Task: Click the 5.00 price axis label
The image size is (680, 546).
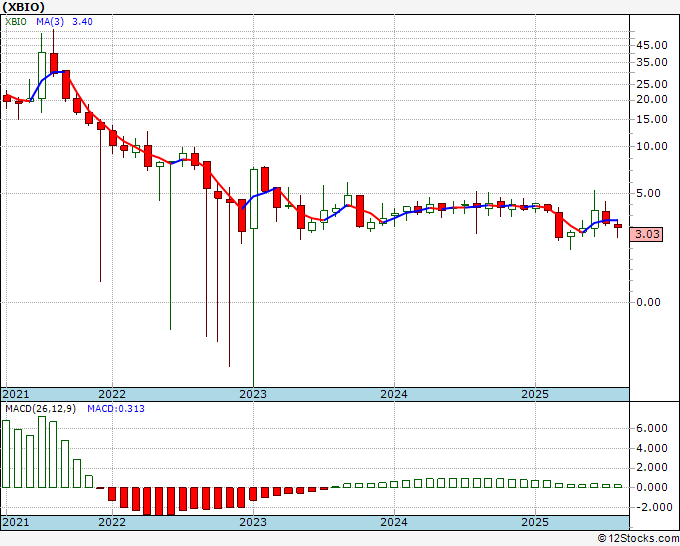Action: 648,193
